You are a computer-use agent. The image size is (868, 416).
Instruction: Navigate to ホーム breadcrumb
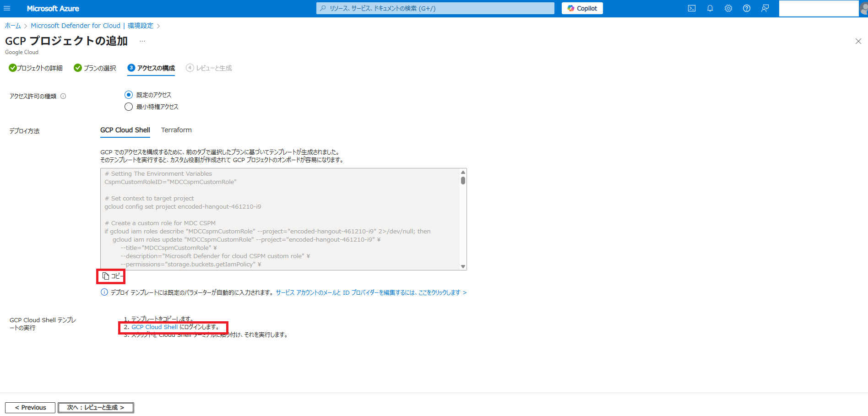point(13,26)
